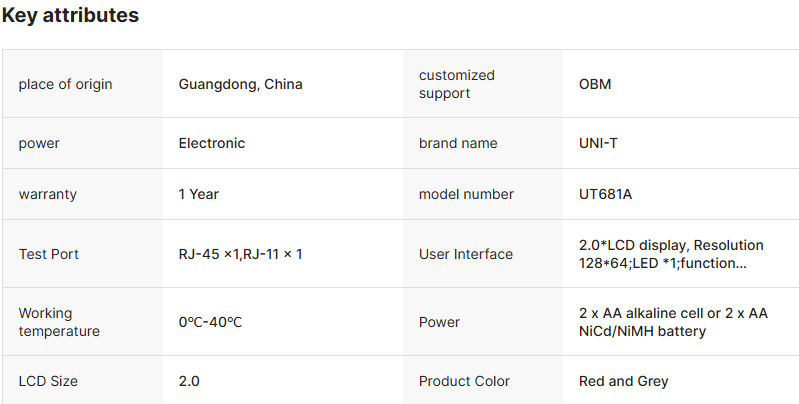
Task: Click the truncated LCD display resolution text
Action: [671, 254]
